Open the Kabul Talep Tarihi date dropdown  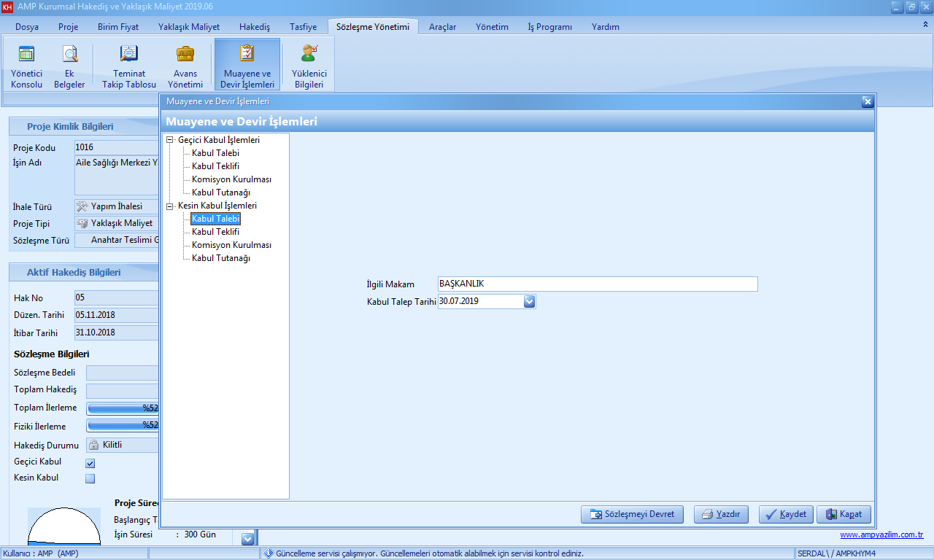[530, 301]
